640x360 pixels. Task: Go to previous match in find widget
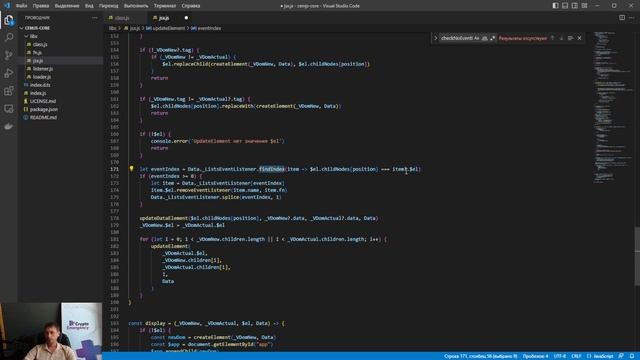pos(552,38)
